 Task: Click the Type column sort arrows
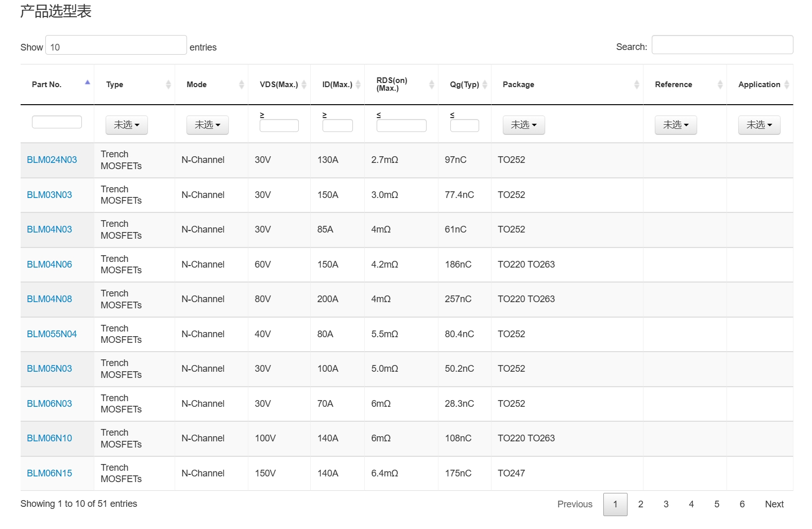(168, 85)
